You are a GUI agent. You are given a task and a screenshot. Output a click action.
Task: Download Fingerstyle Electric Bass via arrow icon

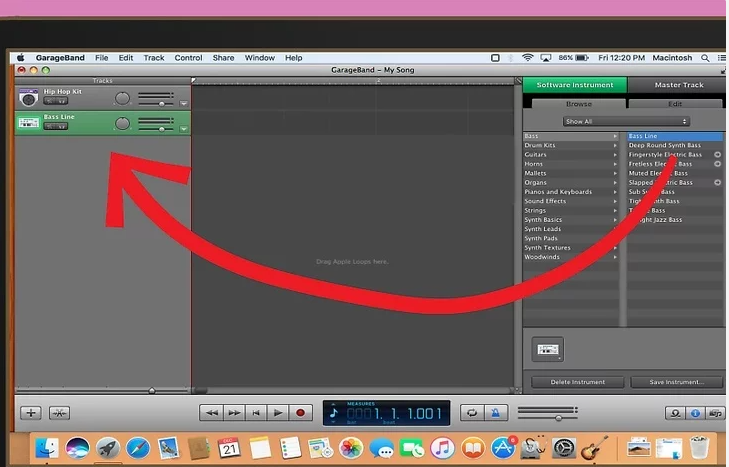click(x=717, y=154)
